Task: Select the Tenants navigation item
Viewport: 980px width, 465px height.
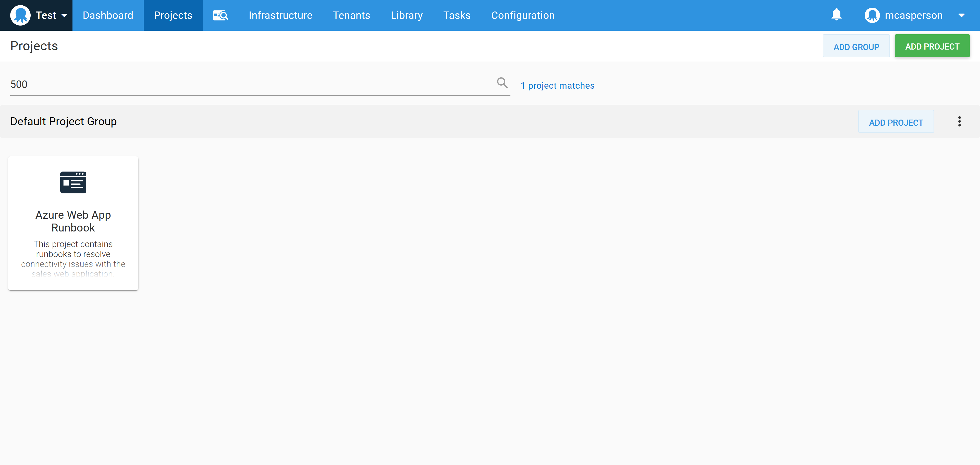Action: [x=351, y=15]
